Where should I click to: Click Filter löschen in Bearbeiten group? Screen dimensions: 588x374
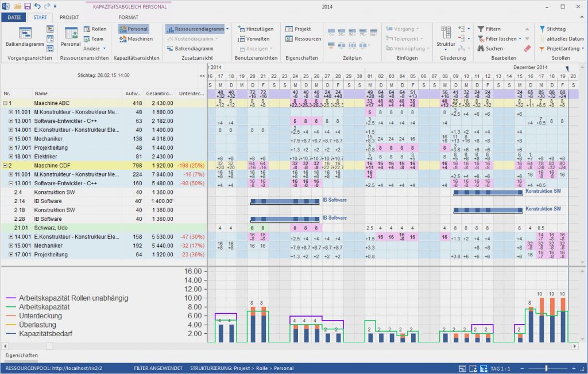click(x=499, y=38)
